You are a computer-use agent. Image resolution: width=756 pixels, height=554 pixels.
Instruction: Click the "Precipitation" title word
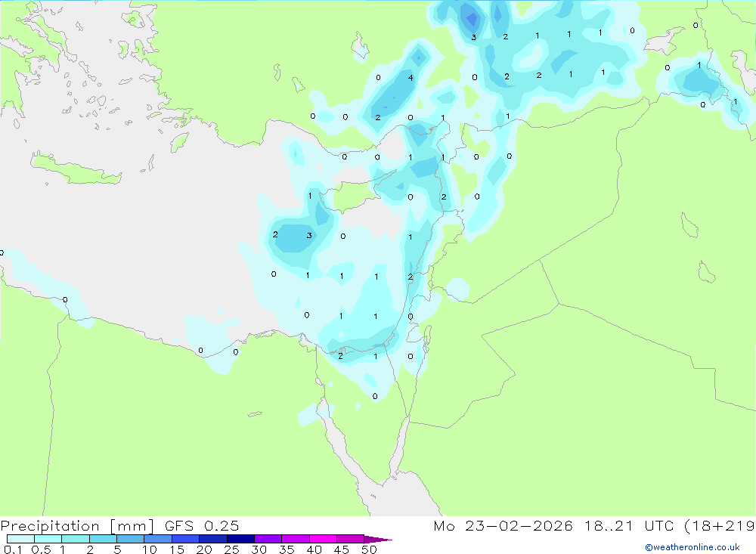coord(50,526)
